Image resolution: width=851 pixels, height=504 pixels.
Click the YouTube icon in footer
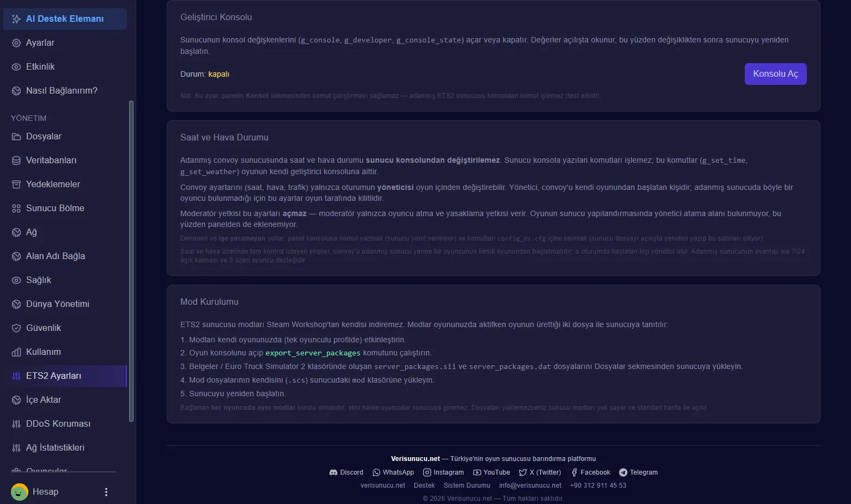[477, 472]
